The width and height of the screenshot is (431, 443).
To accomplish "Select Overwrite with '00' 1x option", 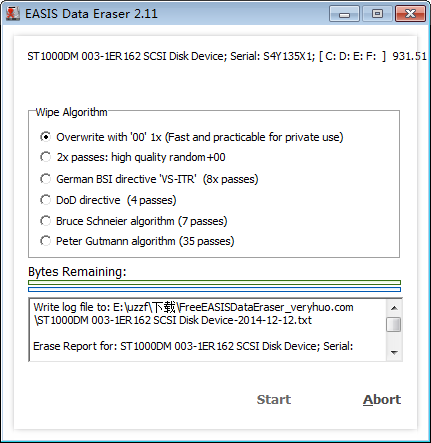I will tap(191, 137).
